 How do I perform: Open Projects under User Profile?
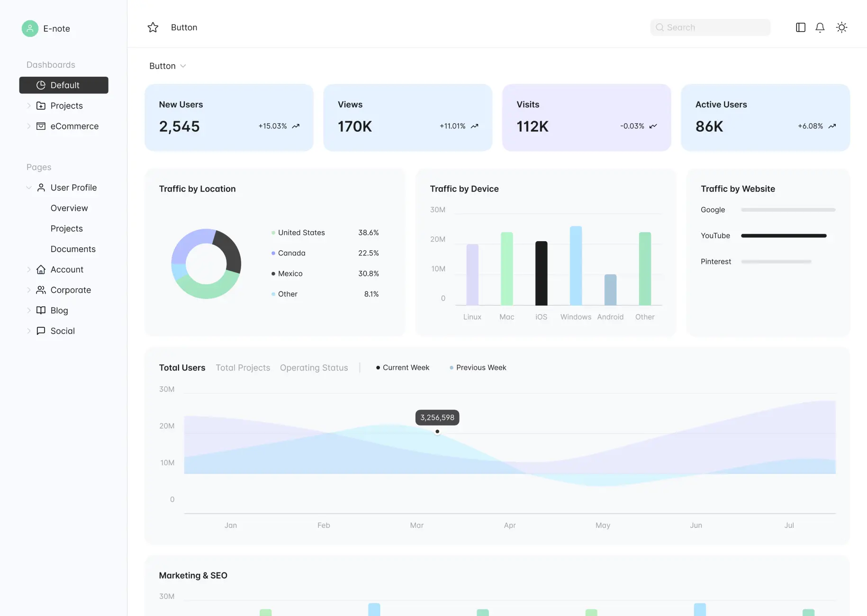tap(67, 228)
